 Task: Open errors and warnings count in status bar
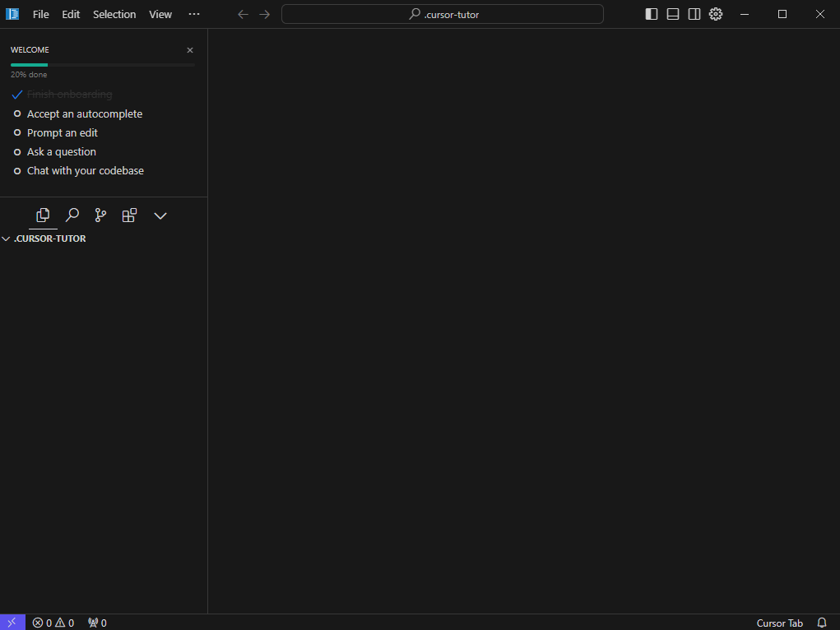click(53, 623)
